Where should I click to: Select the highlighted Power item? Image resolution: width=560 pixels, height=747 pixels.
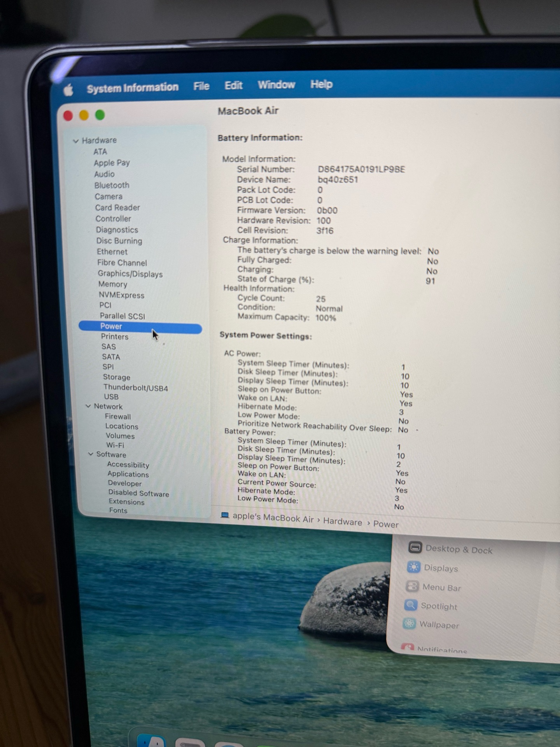[x=140, y=327]
